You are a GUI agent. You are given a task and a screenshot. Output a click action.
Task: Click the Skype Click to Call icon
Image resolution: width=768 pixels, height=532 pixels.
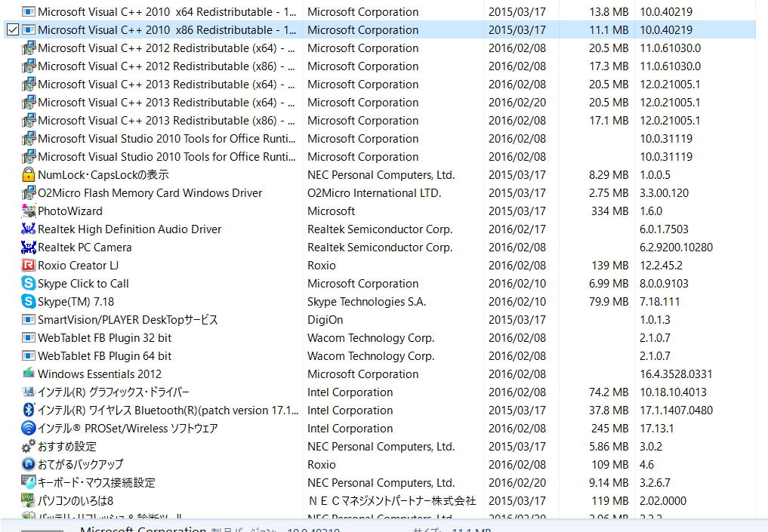29,284
